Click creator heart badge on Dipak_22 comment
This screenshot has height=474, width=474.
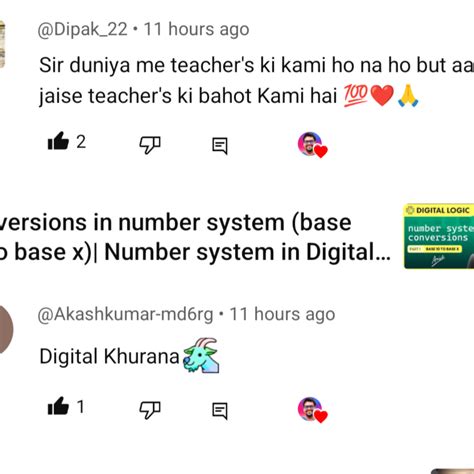click(x=312, y=145)
